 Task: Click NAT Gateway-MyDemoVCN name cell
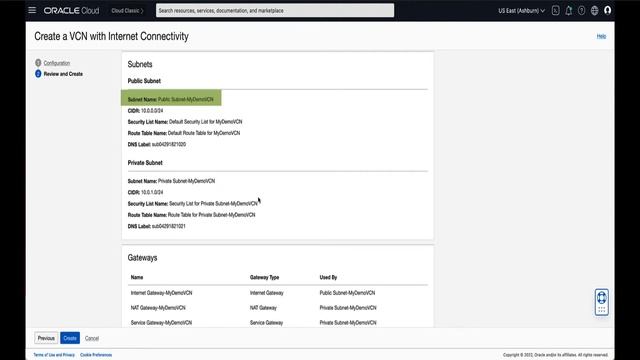[x=158, y=308]
